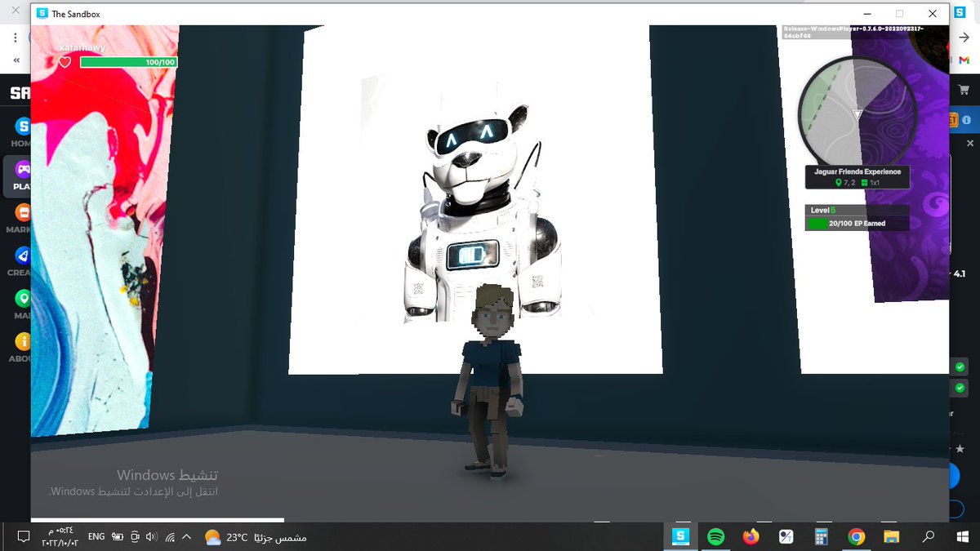Click the blue round button at right edge

[955, 477]
